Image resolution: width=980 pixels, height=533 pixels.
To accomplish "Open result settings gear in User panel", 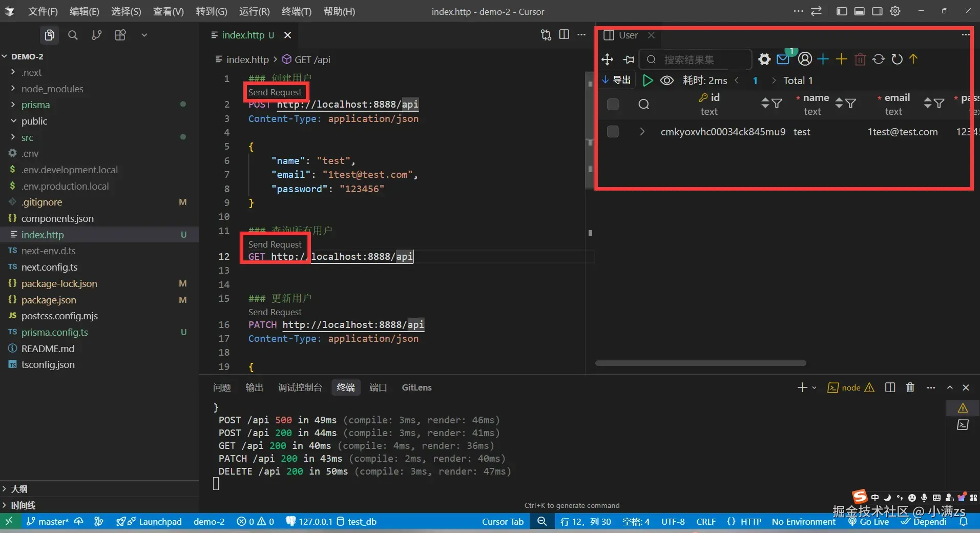I will click(764, 59).
